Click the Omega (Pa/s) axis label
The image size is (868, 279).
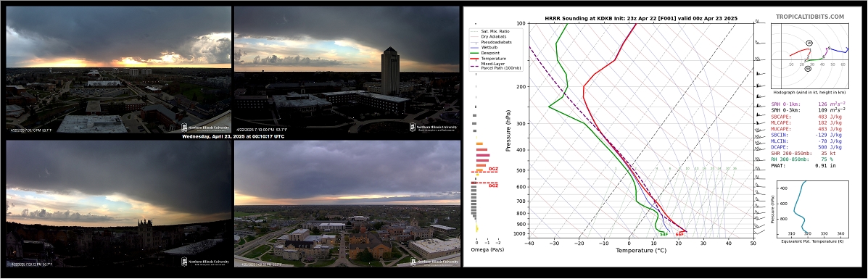click(487, 250)
